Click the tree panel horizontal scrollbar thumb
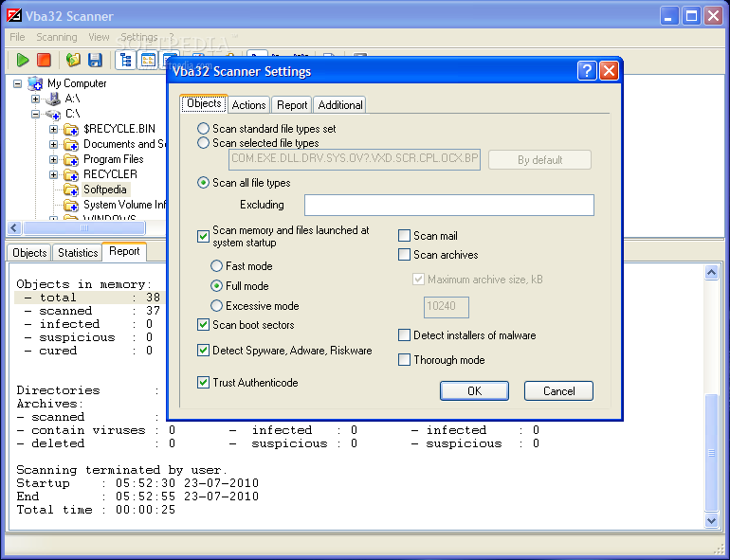This screenshot has width=730, height=560. tap(84, 228)
